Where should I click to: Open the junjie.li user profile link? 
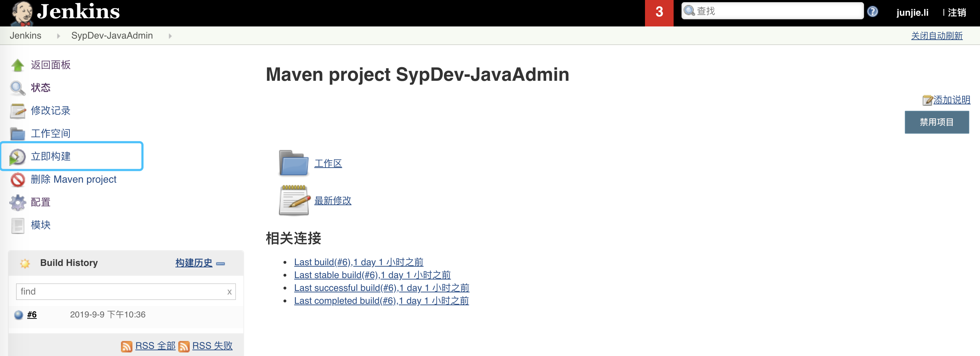[912, 13]
